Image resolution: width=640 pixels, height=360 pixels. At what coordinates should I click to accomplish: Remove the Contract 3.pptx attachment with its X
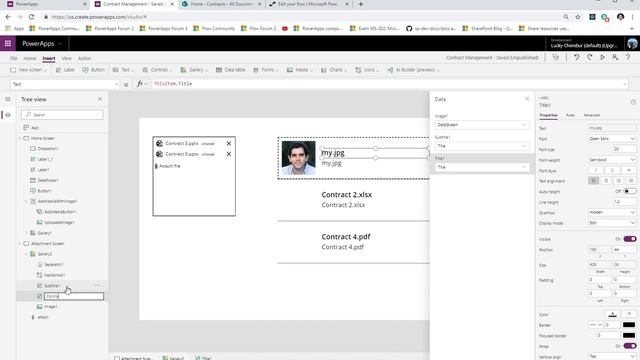(x=229, y=143)
